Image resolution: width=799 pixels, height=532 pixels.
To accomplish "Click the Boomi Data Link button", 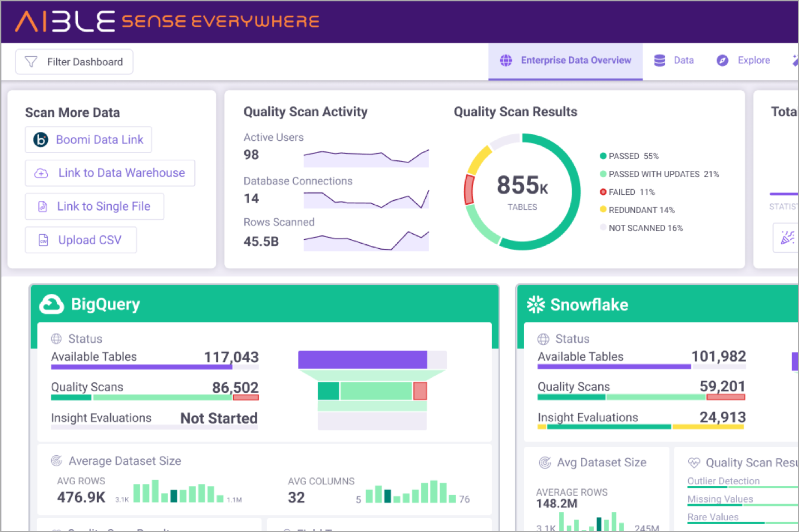I will pos(88,140).
